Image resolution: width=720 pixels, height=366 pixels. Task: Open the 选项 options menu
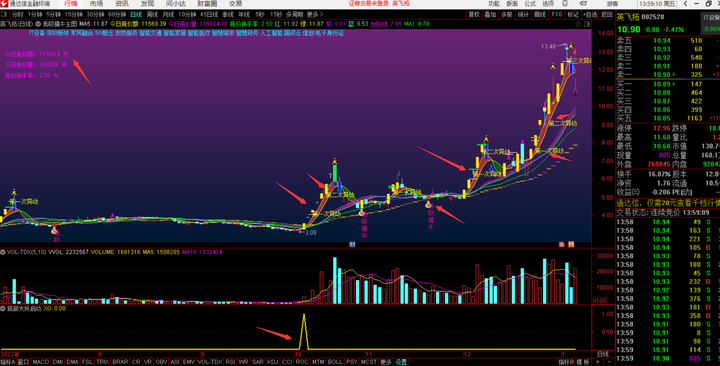click(x=548, y=4)
